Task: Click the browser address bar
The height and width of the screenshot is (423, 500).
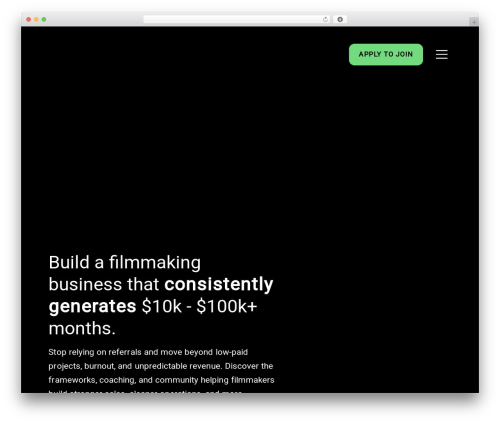Action: pyautogui.click(x=237, y=19)
